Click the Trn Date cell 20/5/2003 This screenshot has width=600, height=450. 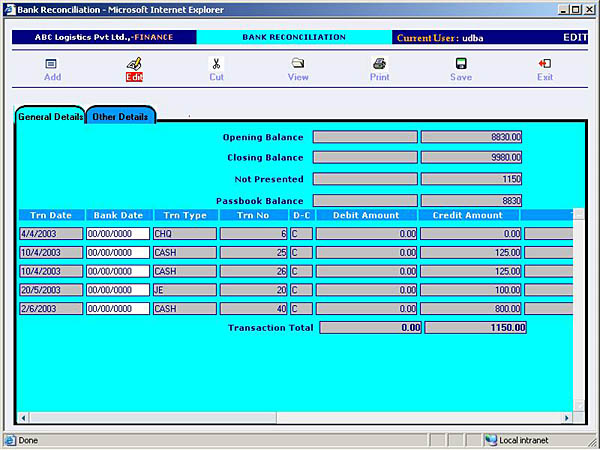[51, 290]
